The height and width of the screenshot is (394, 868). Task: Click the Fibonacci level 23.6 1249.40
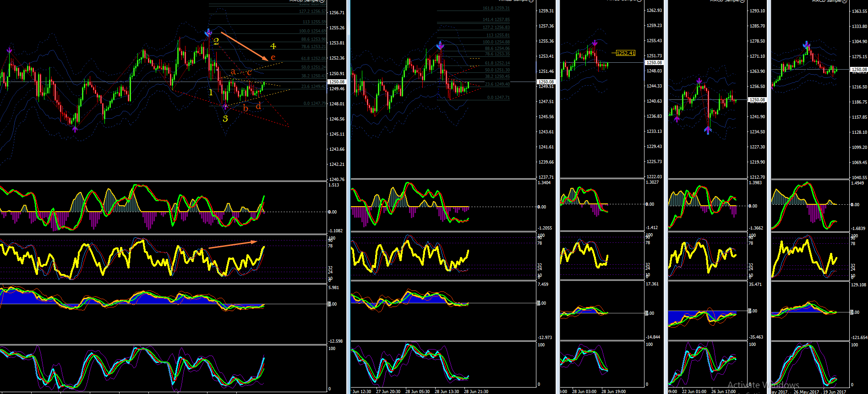[497, 84]
